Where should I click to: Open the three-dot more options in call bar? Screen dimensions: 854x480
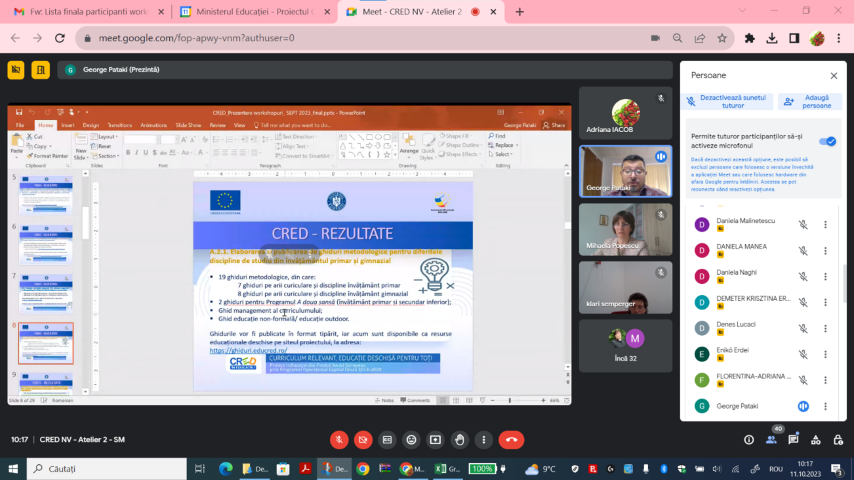click(483, 439)
